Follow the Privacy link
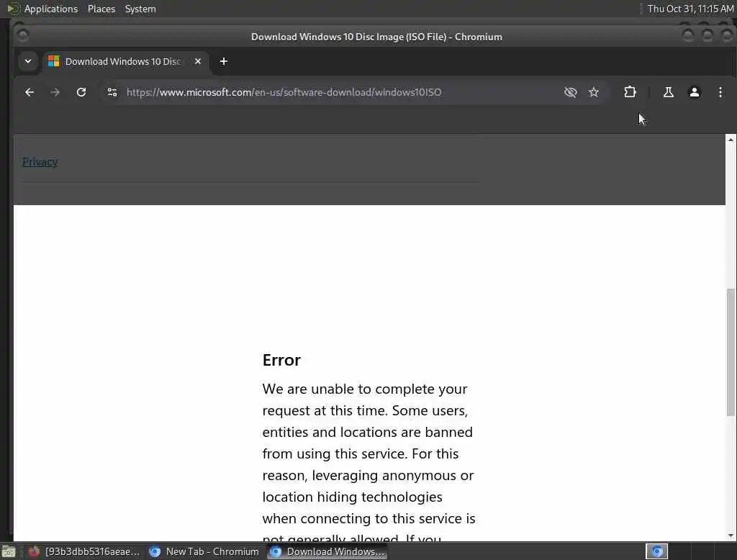Screen dimensions: 737x560 [x=40, y=162]
